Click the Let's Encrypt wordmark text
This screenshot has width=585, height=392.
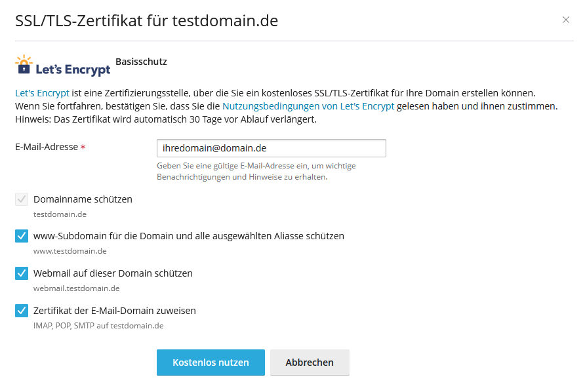(x=73, y=69)
